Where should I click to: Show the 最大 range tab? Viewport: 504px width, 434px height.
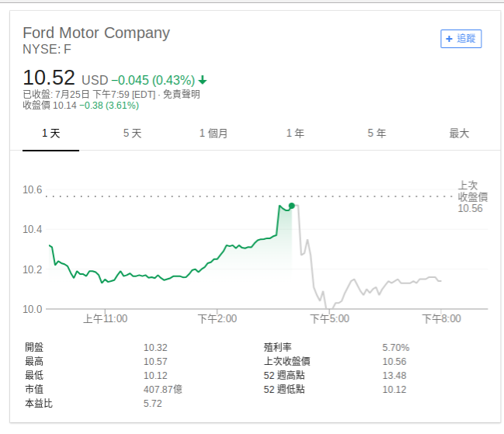pos(459,133)
